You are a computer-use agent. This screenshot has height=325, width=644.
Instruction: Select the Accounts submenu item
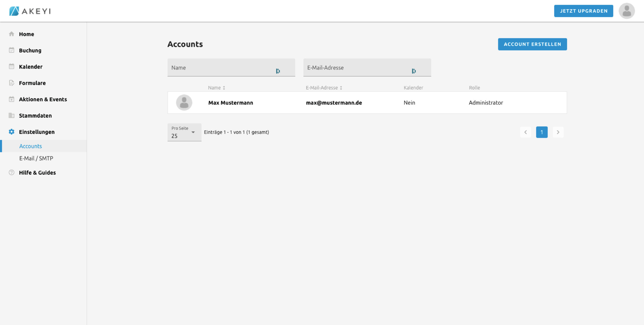coord(30,146)
